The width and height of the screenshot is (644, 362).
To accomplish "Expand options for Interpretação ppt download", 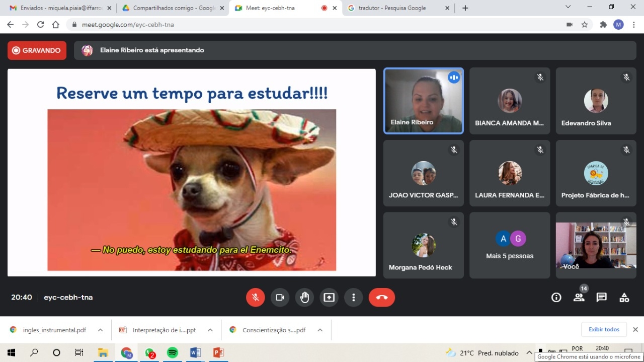I will [210, 330].
